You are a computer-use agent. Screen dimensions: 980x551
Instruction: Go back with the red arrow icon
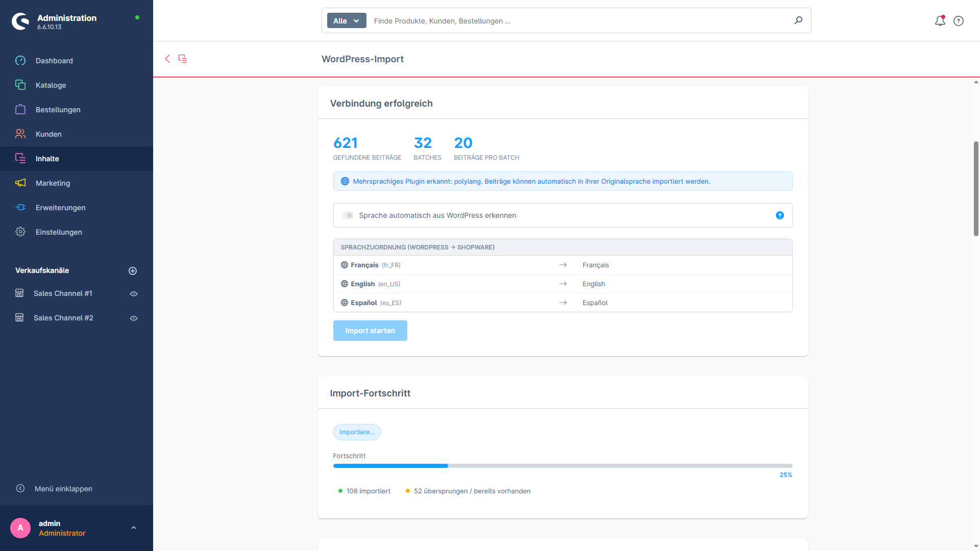point(167,59)
